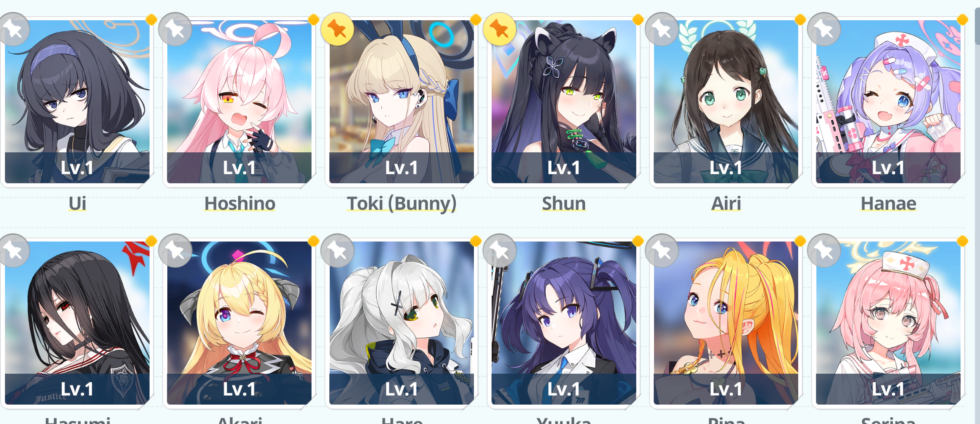
Task: Pin the Airi student card
Action: pos(661,29)
